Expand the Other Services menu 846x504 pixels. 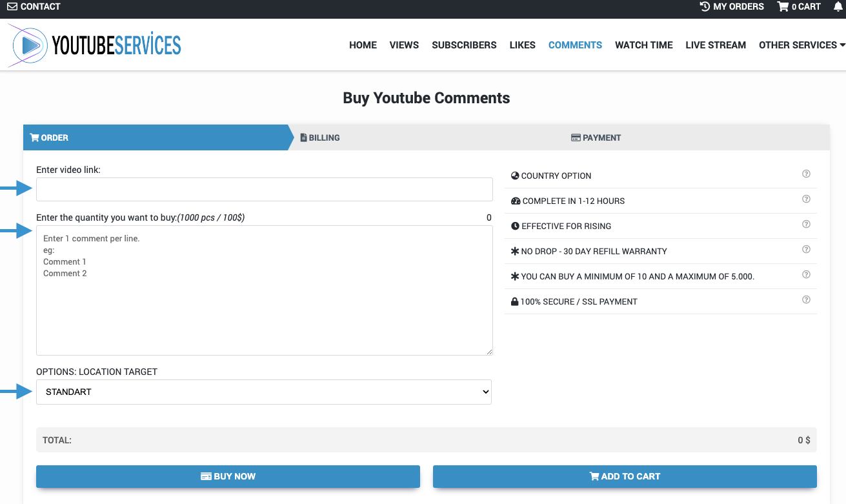tap(802, 45)
